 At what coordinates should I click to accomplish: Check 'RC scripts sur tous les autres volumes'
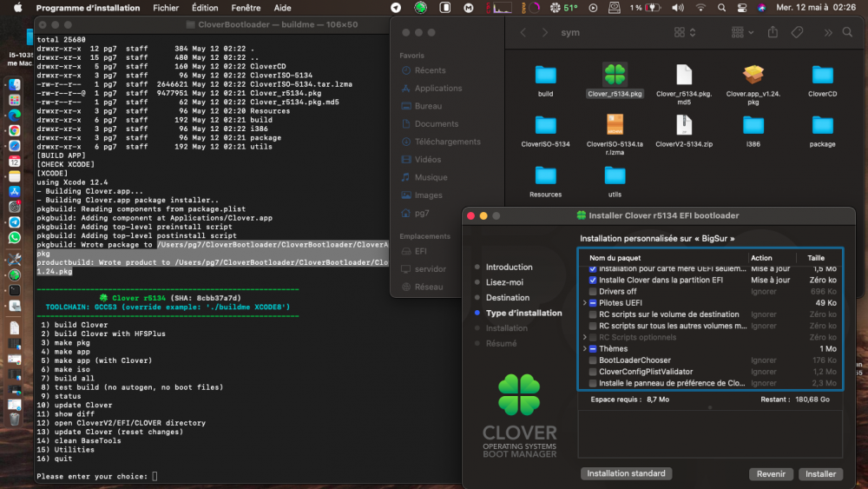pos(592,326)
